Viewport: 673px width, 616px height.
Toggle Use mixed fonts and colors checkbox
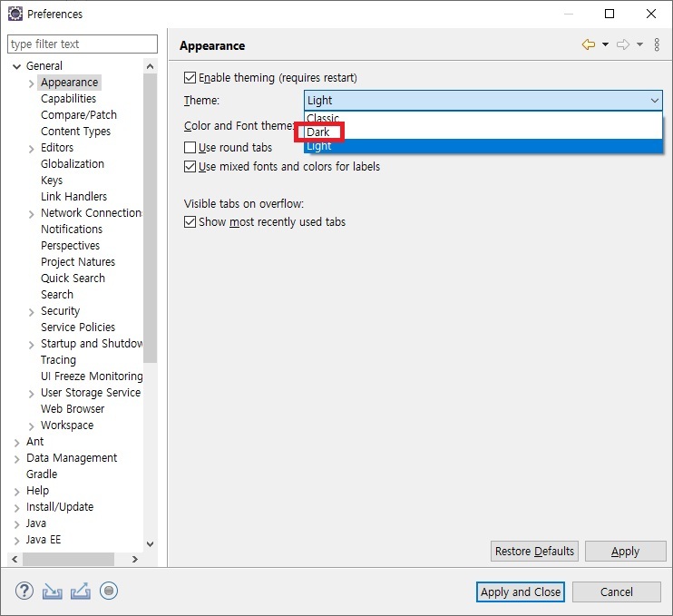190,167
